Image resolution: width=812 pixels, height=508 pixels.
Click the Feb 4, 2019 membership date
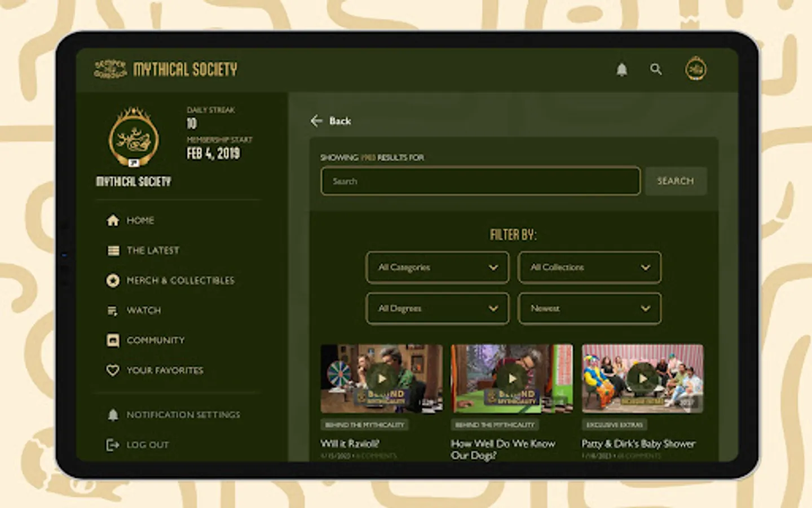click(x=213, y=154)
